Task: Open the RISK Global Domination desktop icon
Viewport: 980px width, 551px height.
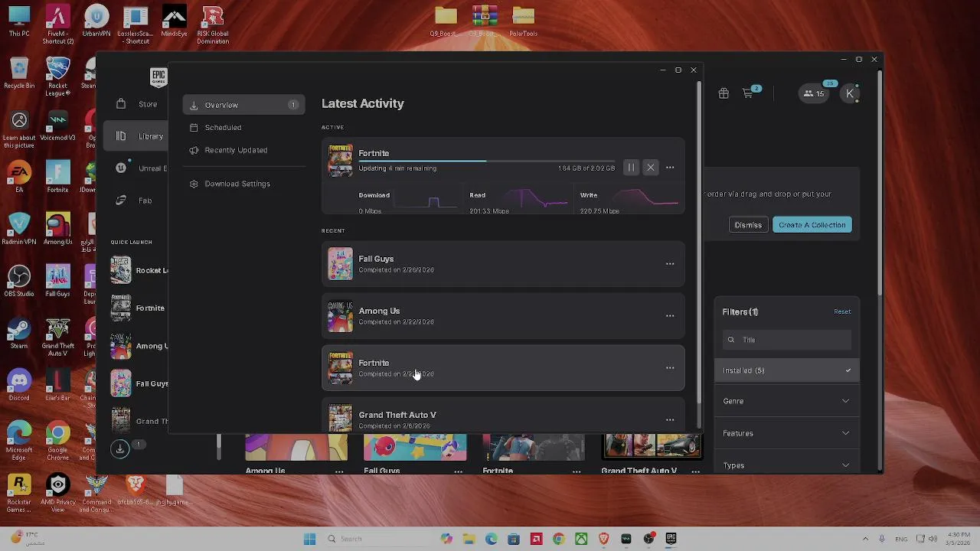Action: (x=213, y=24)
